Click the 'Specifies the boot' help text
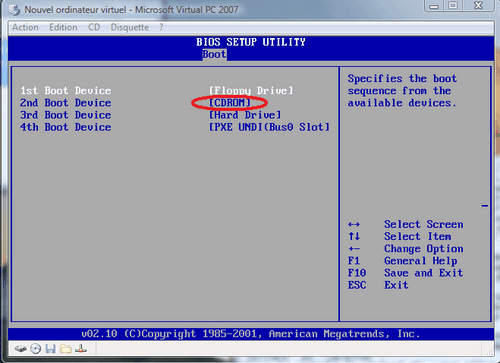Image resolution: width=500 pixels, height=363 pixels. point(402,79)
